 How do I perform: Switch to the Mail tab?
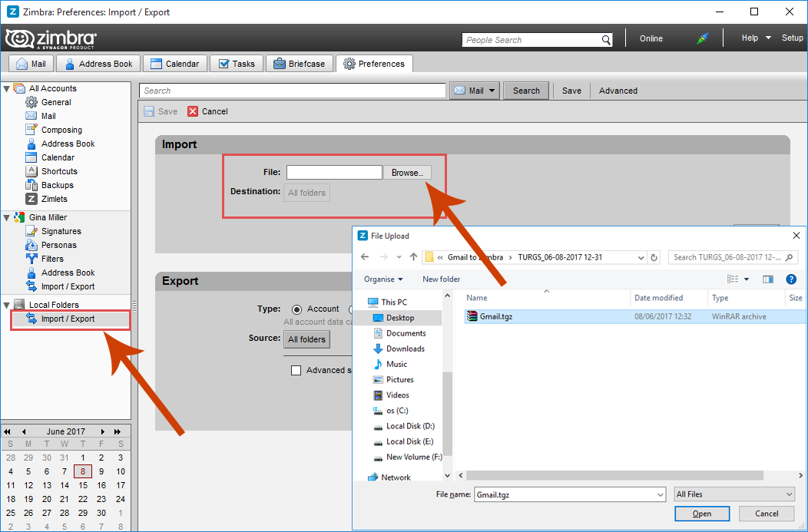point(31,64)
